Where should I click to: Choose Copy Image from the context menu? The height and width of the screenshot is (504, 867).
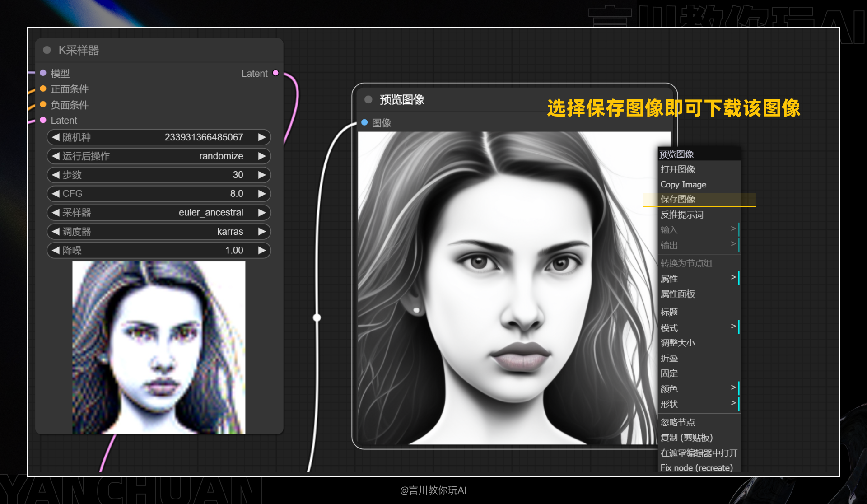pos(699,184)
